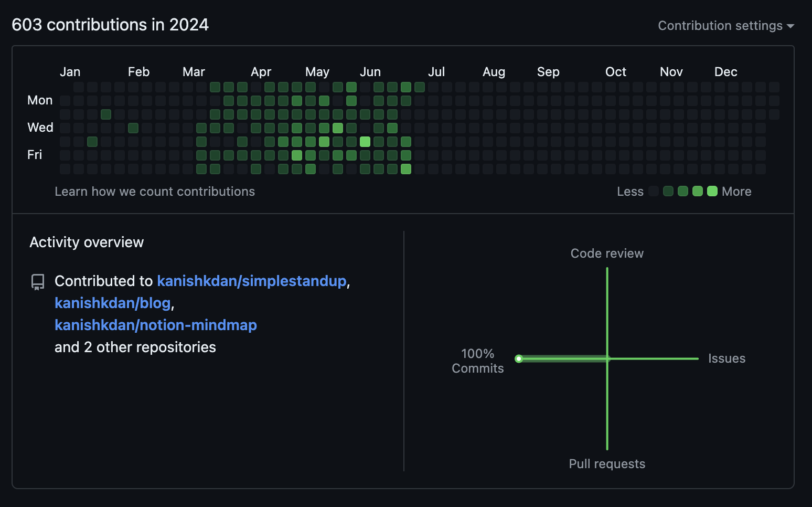
Task: Click the commits data point on activity chart
Action: click(x=519, y=359)
